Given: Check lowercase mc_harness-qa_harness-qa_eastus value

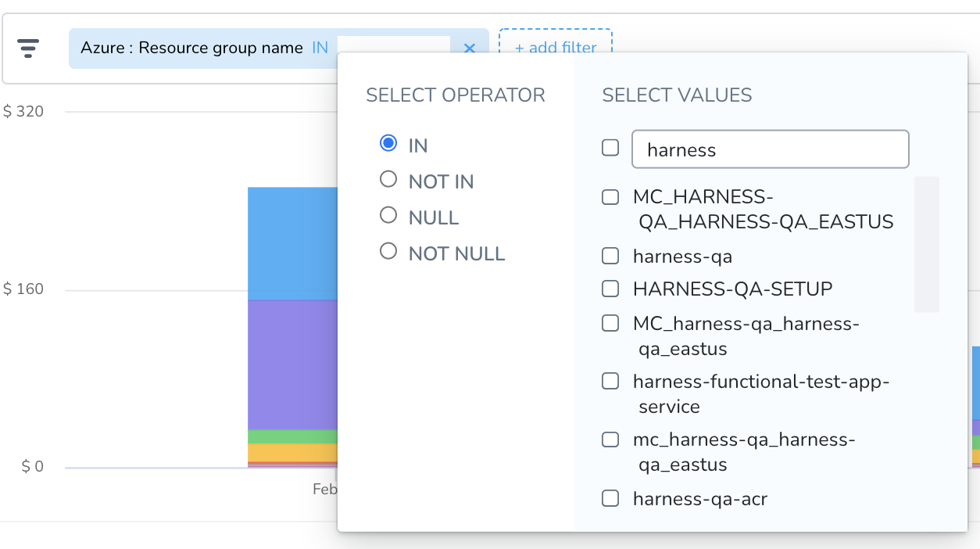Looking at the screenshot, I should (610, 440).
